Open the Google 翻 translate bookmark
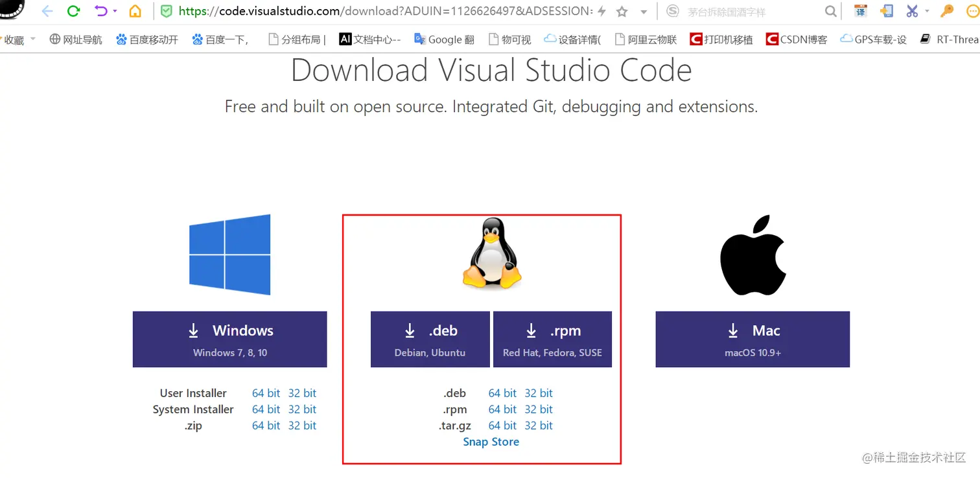980x478 pixels. click(x=444, y=40)
